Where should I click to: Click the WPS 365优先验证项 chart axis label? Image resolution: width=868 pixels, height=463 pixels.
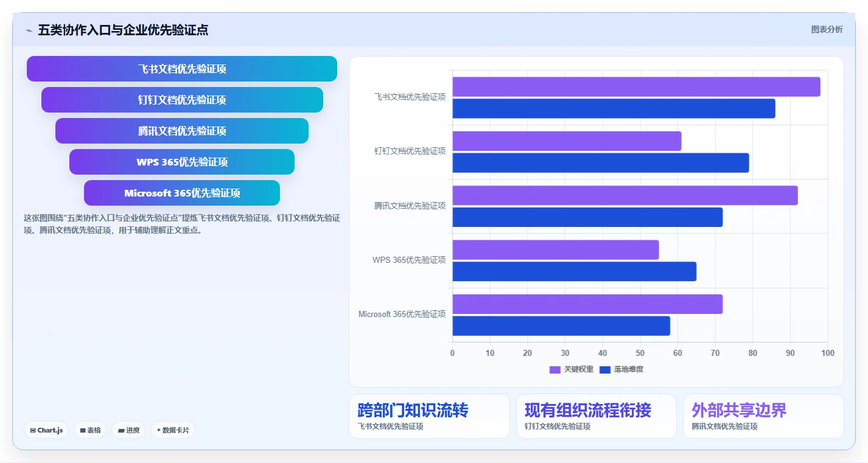click(x=409, y=260)
